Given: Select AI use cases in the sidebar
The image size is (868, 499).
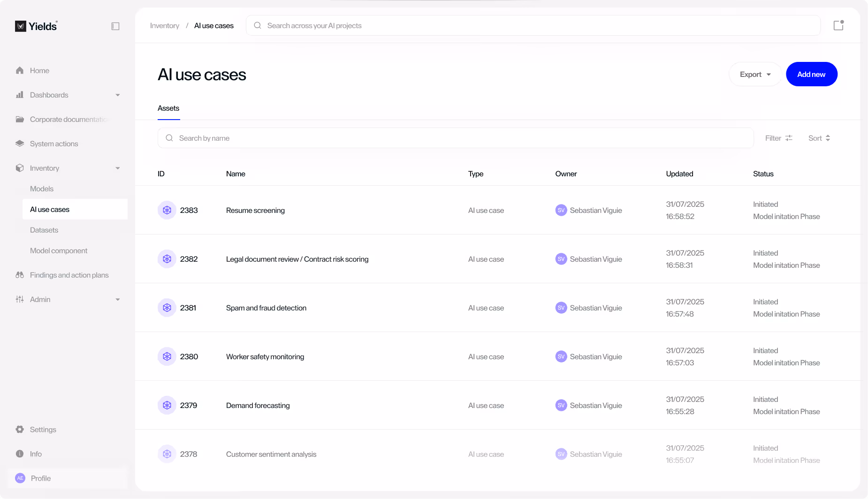Looking at the screenshot, I should [75, 209].
